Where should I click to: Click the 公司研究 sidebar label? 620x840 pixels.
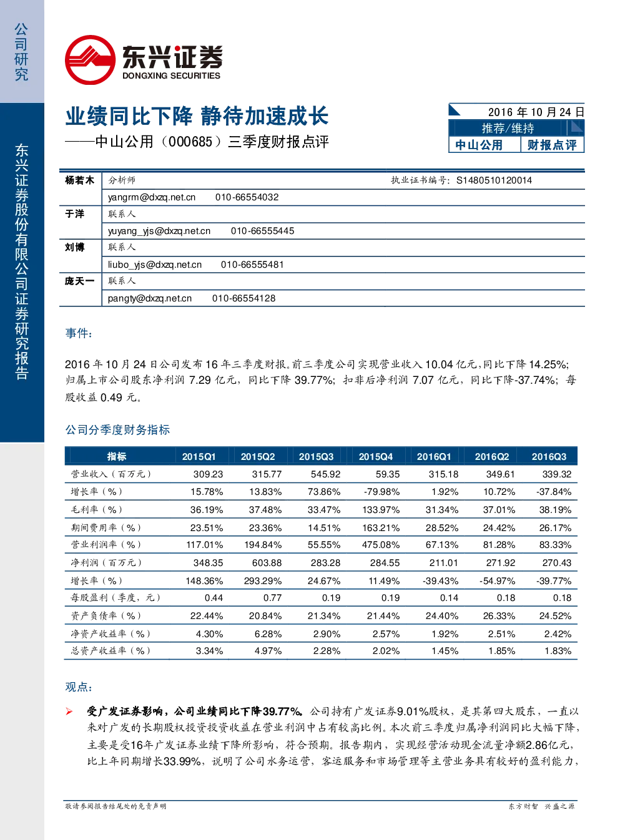(x=21, y=52)
